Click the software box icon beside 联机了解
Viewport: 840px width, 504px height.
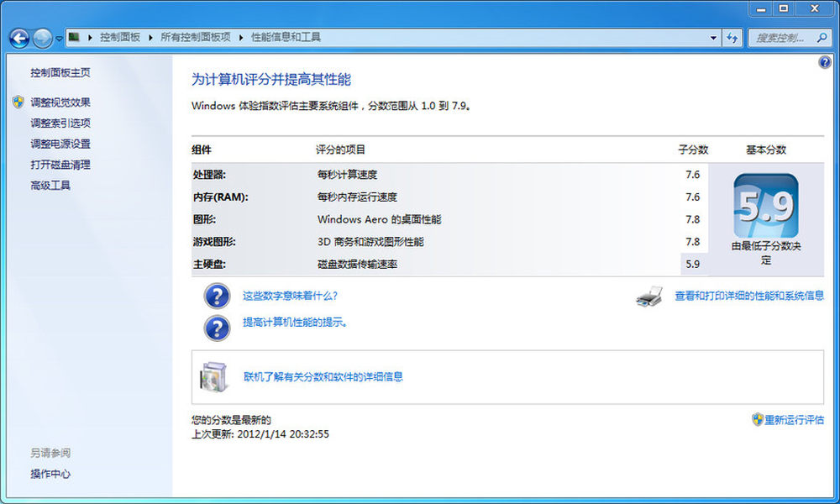(213, 377)
